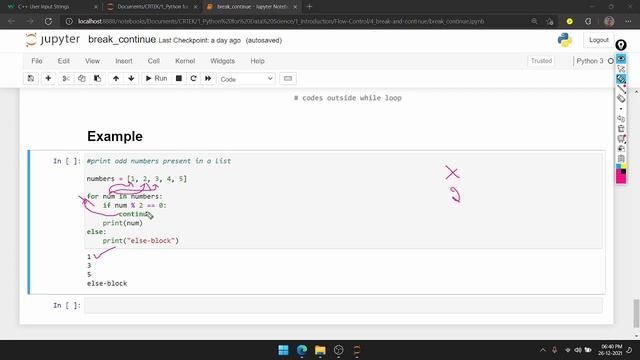Click the else-block output text
Screen dimensions: 640x360
pyautogui.click(x=107, y=283)
